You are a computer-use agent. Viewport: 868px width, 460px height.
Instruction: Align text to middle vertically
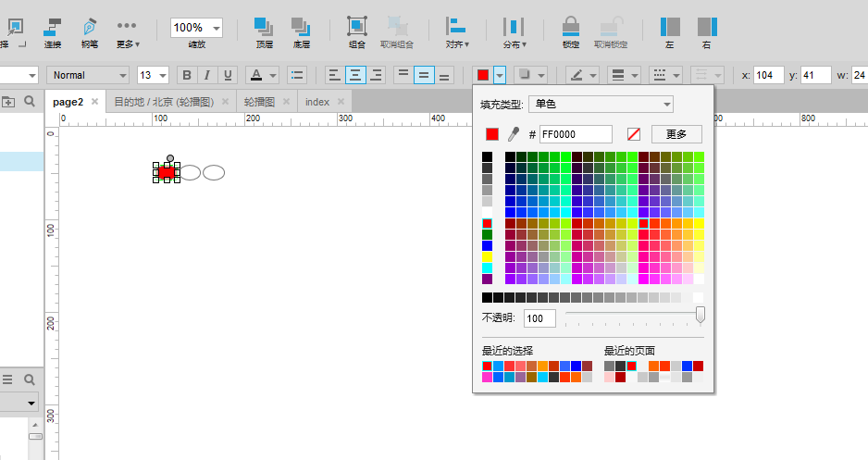click(x=424, y=75)
